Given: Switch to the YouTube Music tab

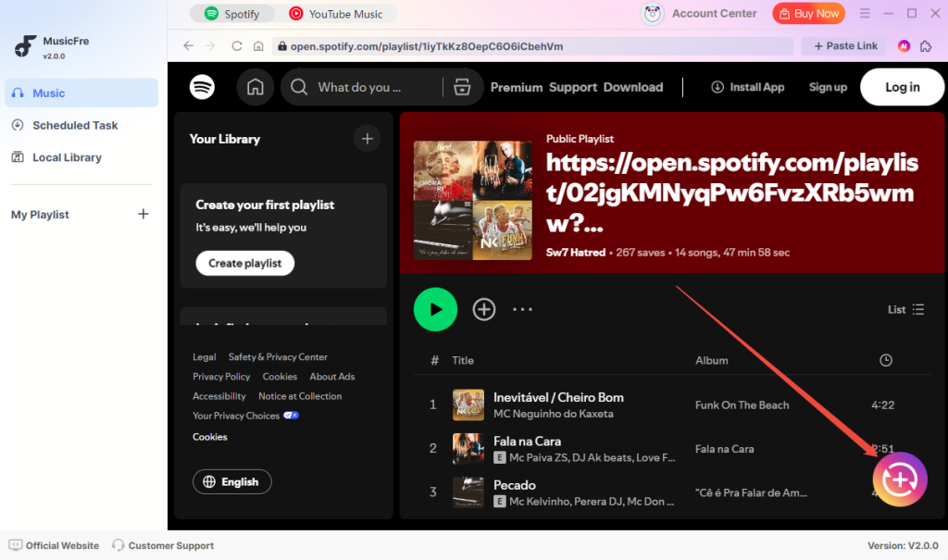Looking at the screenshot, I should [x=336, y=14].
